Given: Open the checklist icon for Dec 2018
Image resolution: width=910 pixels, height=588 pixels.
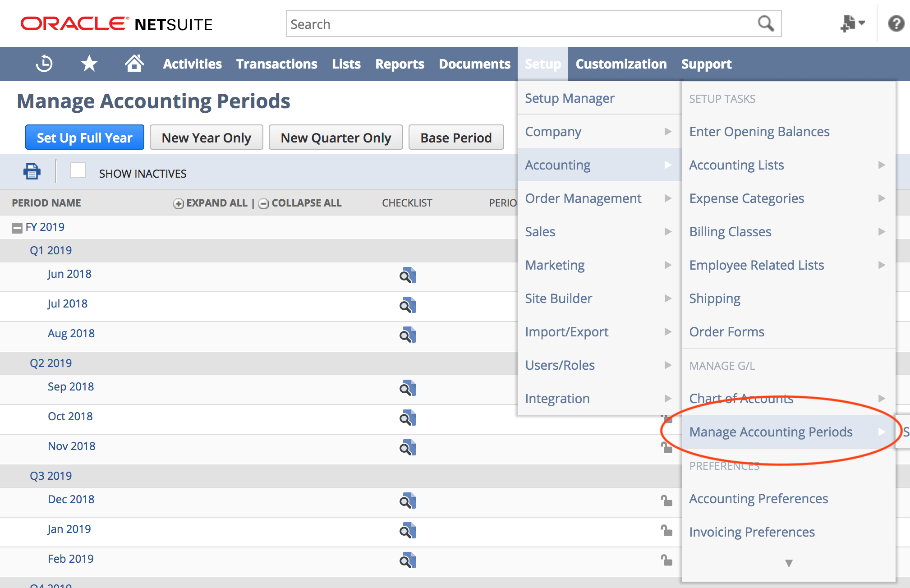Looking at the screenshot, I should click(407, 501).
